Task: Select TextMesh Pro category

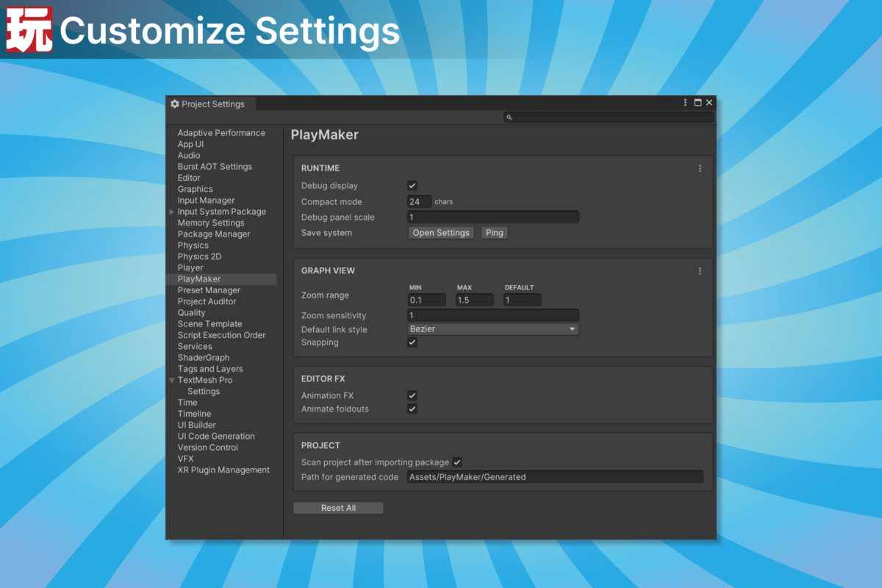Action: coord(205,380)
